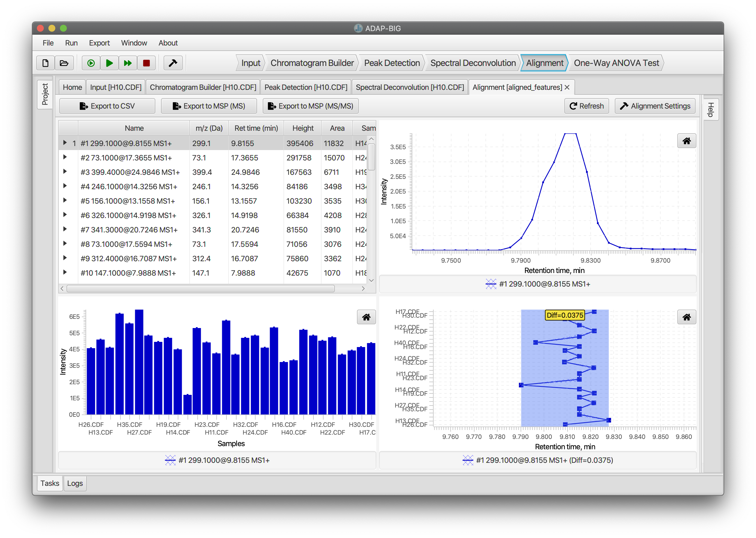Open the File menu
This screenshot has width=756, height=538.
[x=48, y=43]
